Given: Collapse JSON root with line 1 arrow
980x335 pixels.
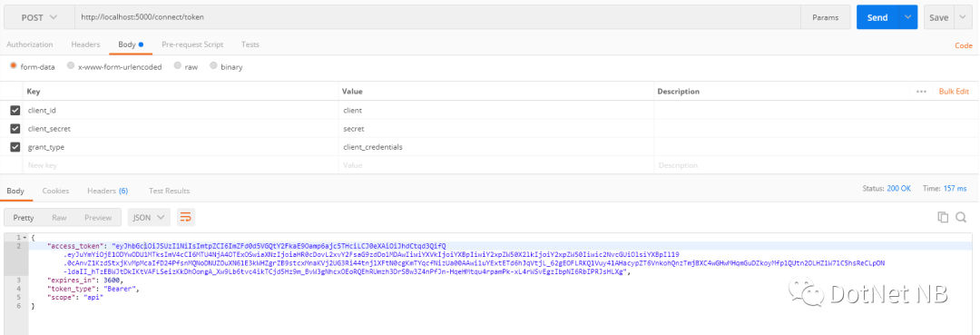Looking at the screenshot, I should (24, 238).
